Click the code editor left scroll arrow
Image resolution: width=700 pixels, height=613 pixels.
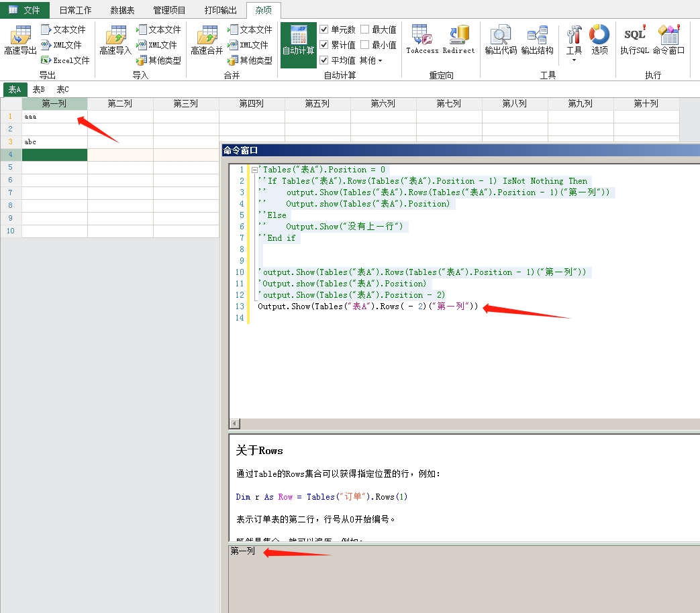click(235, 423)
